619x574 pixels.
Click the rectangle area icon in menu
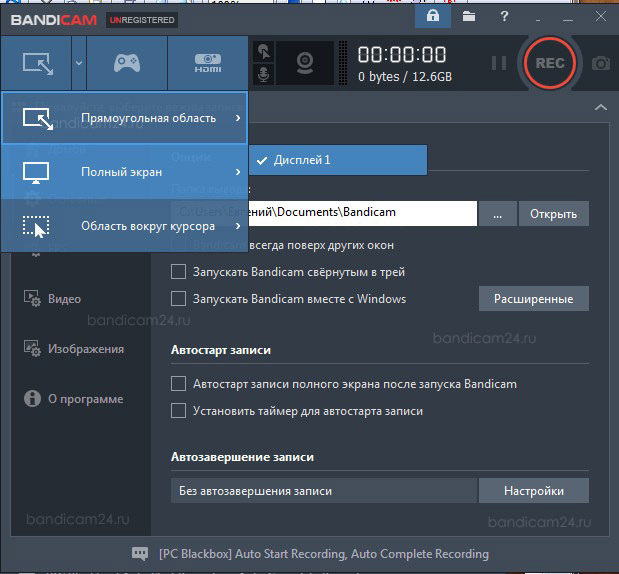pos(38,118)
